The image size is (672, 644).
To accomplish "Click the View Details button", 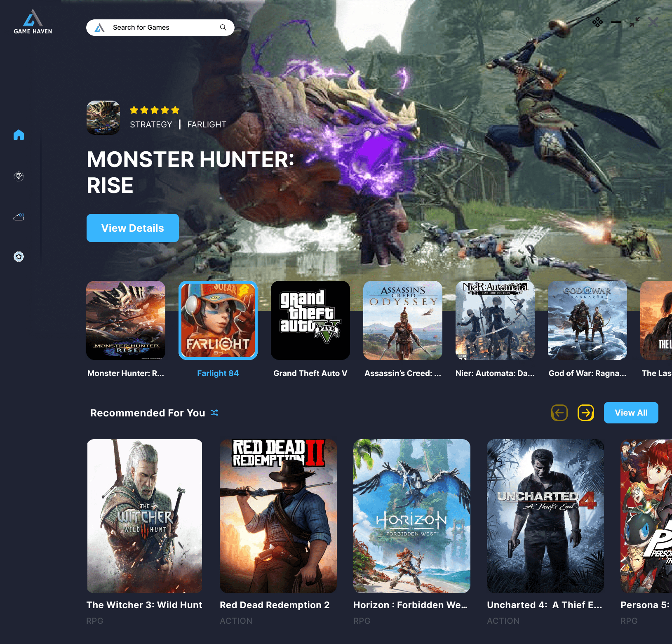I will point(132,228).
